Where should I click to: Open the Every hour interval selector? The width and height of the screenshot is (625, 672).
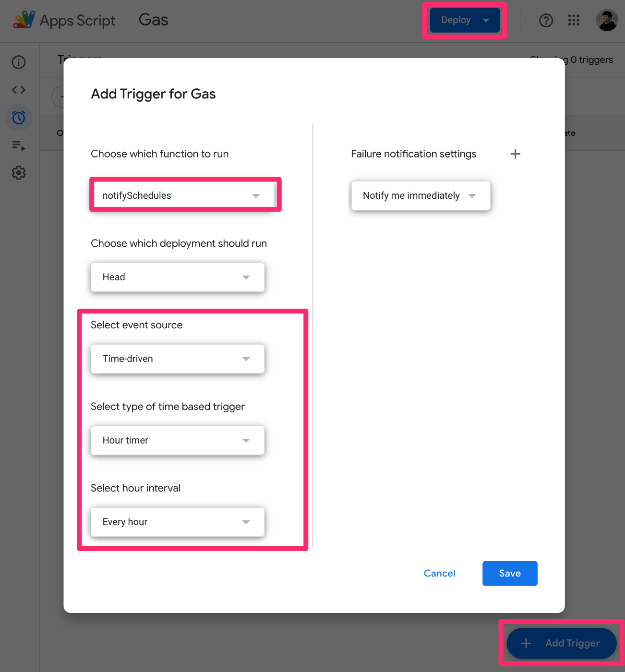coord(177,522)
